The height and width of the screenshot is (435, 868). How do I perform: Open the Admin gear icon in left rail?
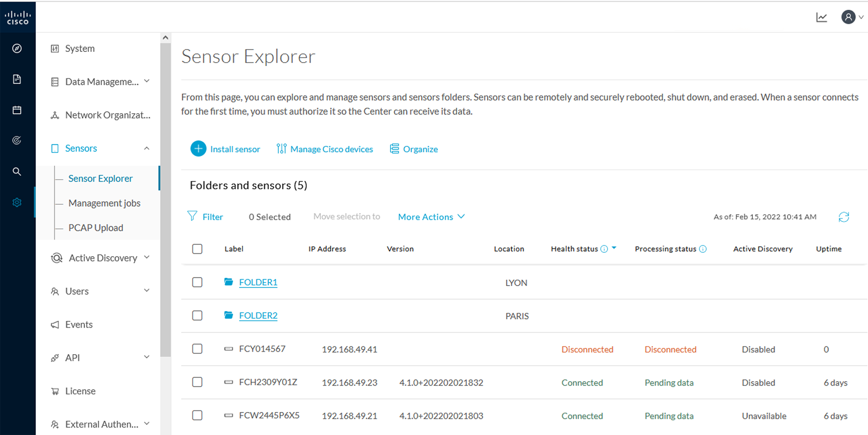coord(17,202)
